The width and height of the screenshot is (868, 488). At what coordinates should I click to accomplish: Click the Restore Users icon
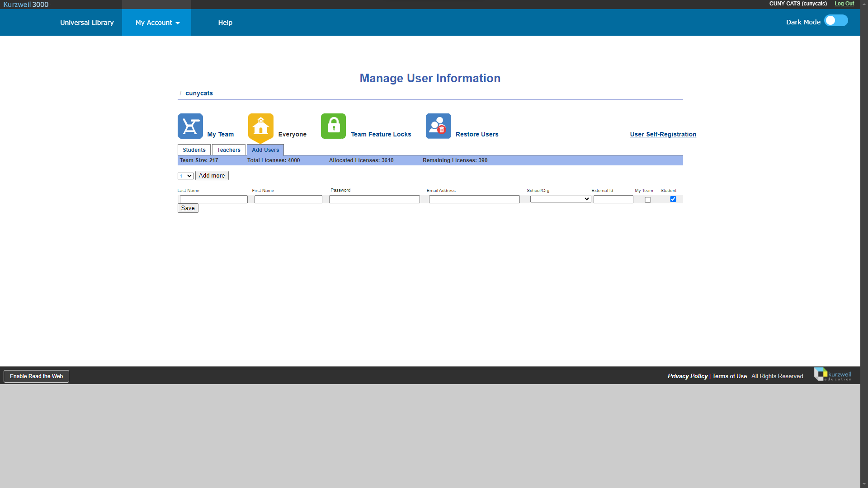pos(439,126)
